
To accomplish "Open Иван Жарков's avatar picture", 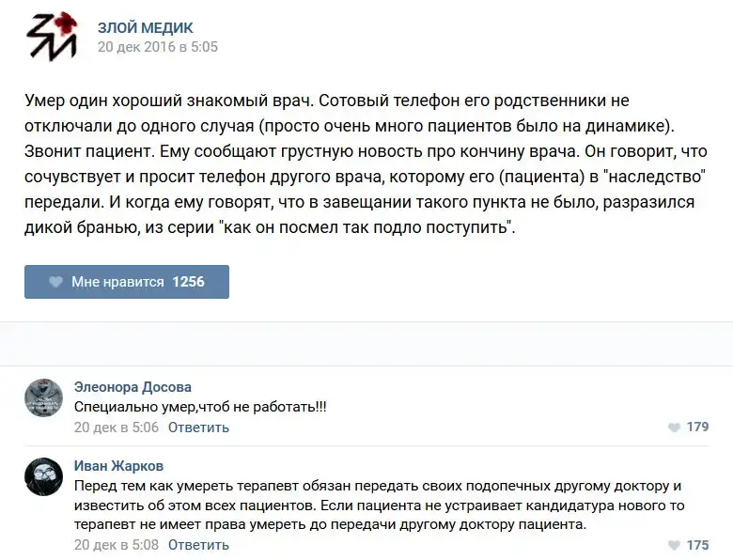I will coord(43,476).
